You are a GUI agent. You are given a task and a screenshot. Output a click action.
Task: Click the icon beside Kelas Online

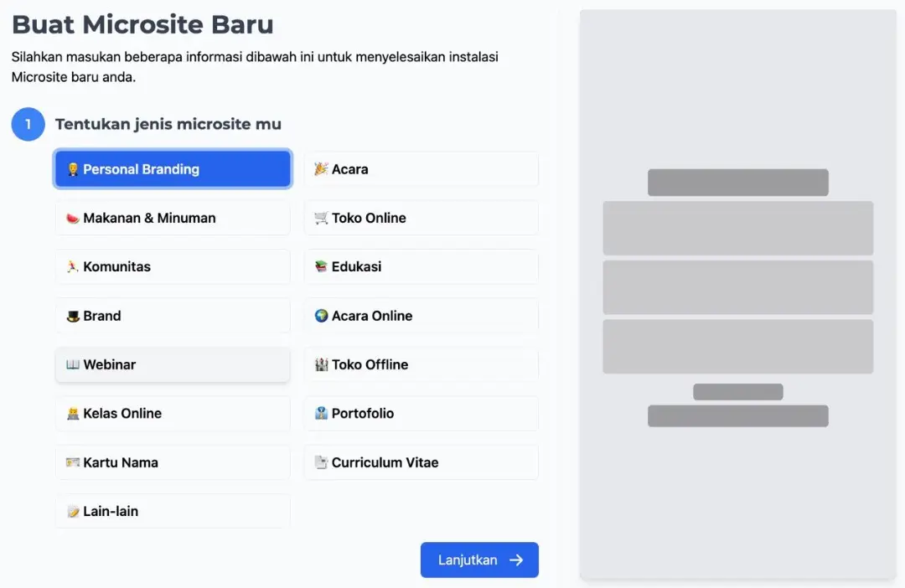click(x=73, y=413)
